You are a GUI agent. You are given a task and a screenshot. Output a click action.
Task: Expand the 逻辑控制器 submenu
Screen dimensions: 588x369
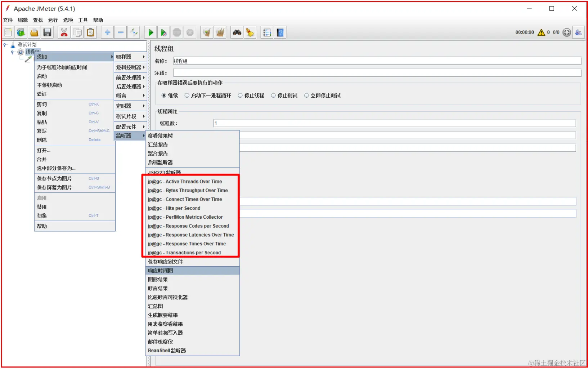tap(130, 67)
